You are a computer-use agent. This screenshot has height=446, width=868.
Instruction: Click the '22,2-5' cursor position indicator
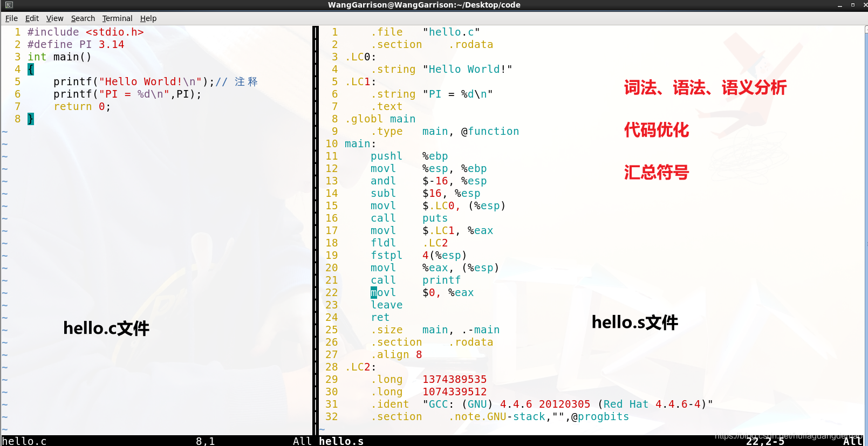pyautogui.click(x=765, y=441)
